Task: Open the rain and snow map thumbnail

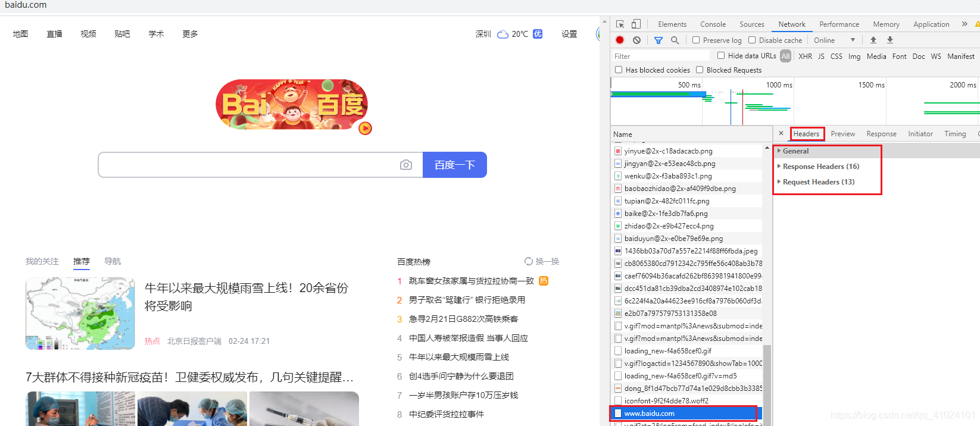Action: pyautogui.click(x=80, y=314)
